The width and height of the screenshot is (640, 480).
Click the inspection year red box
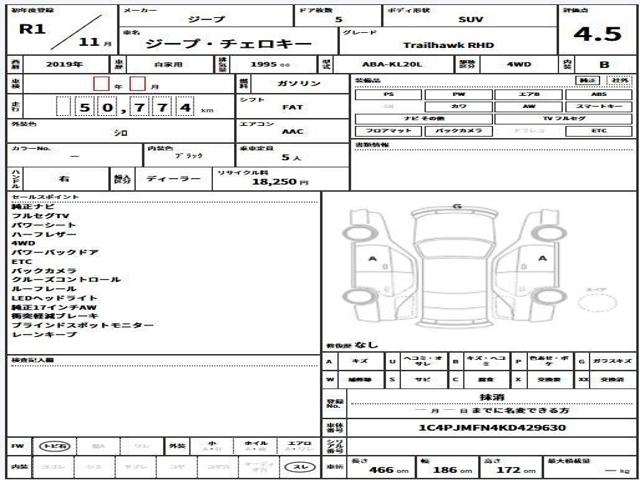pos(101,84)
